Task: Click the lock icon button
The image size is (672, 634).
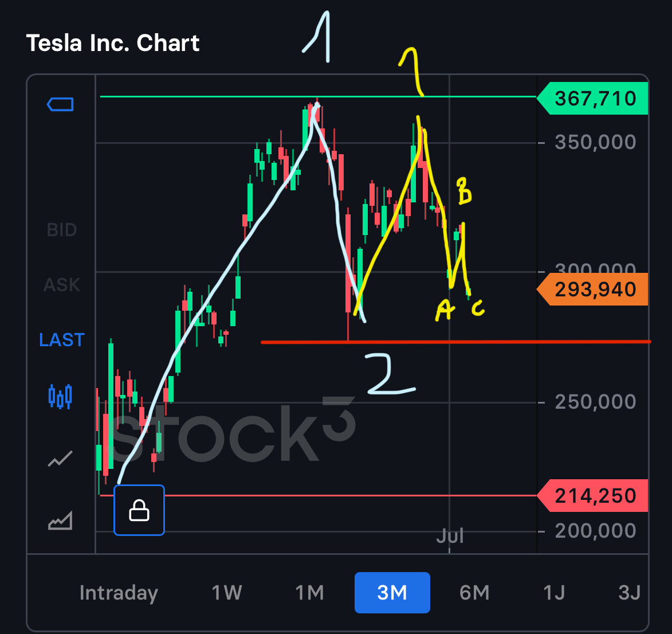Action: pos(139,510)
